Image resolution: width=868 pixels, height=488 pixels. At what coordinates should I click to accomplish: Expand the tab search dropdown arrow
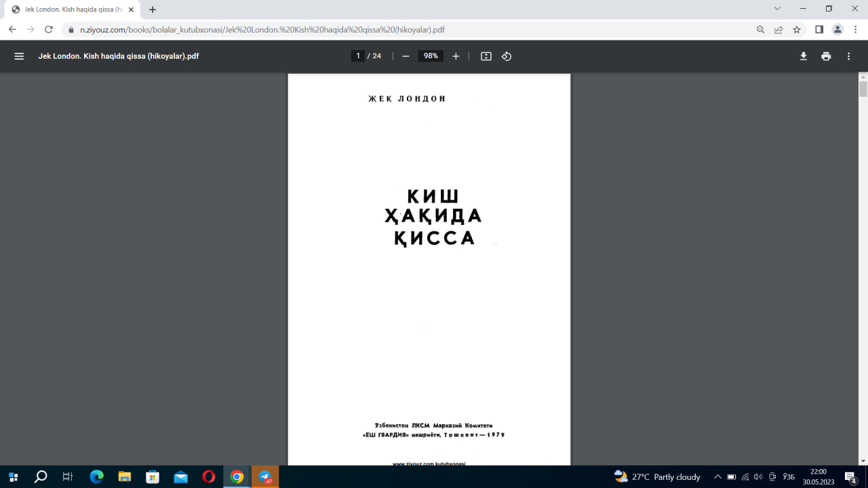click(777, 9)
